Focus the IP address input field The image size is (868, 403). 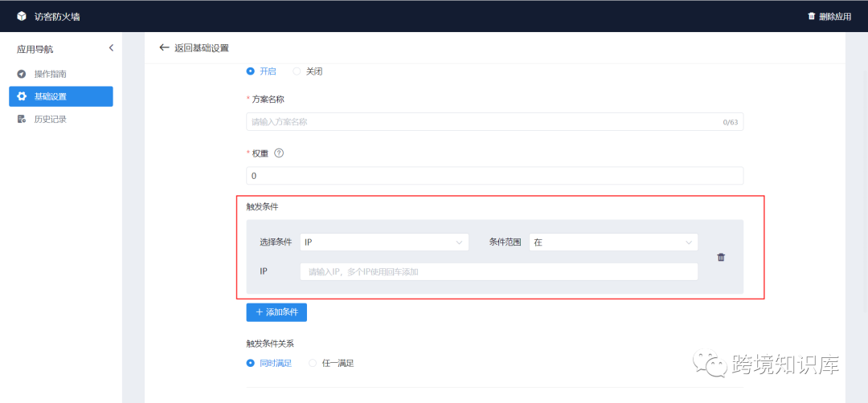point(499,271)
